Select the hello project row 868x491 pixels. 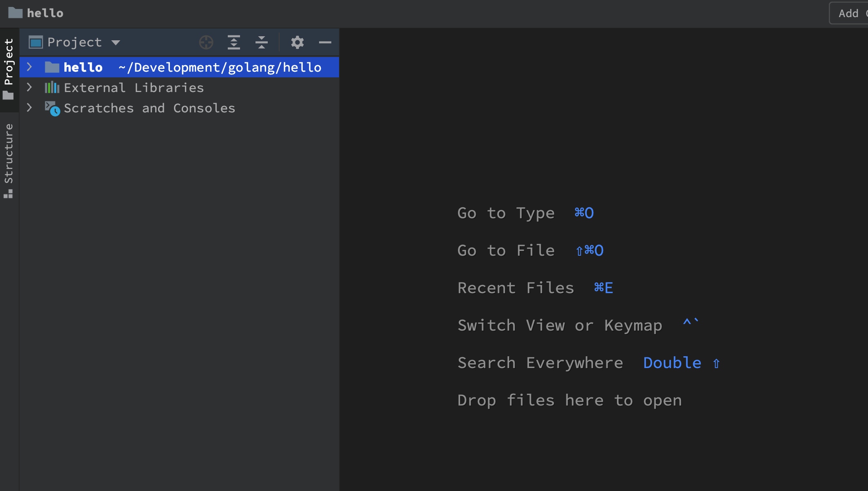click(x=179, y=67)
